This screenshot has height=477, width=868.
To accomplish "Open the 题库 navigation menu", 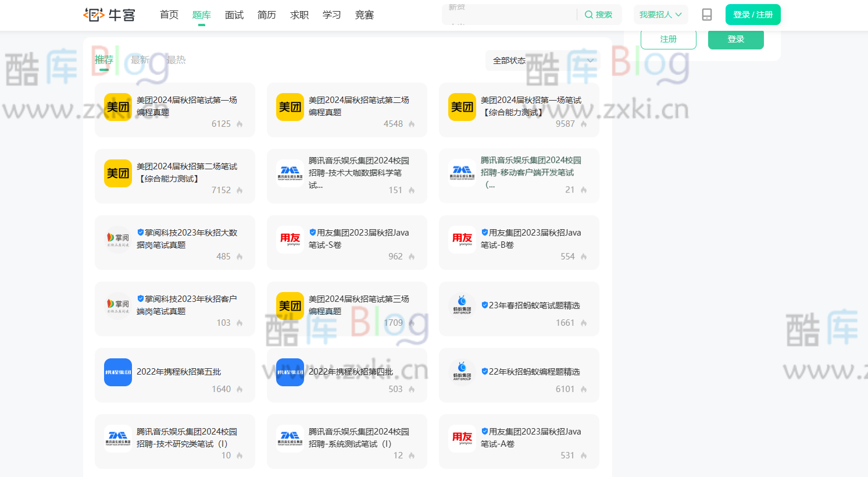I will tap(202, 15).
